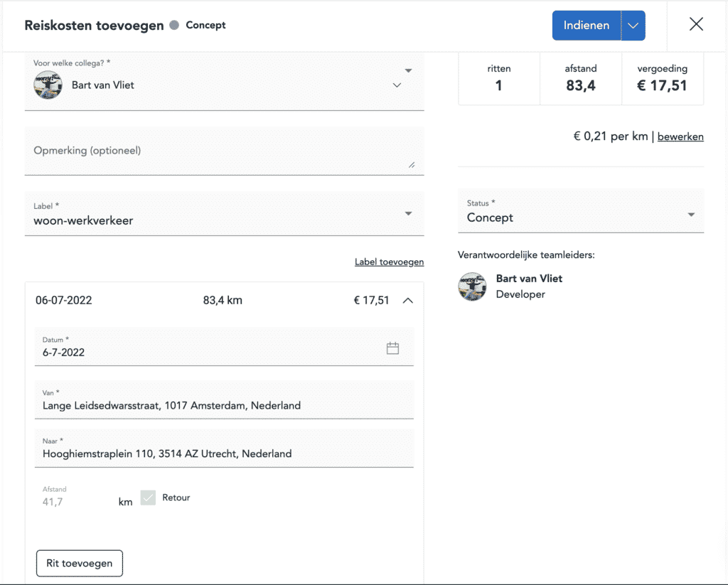Open the Indienen split-button arrow

633,26
